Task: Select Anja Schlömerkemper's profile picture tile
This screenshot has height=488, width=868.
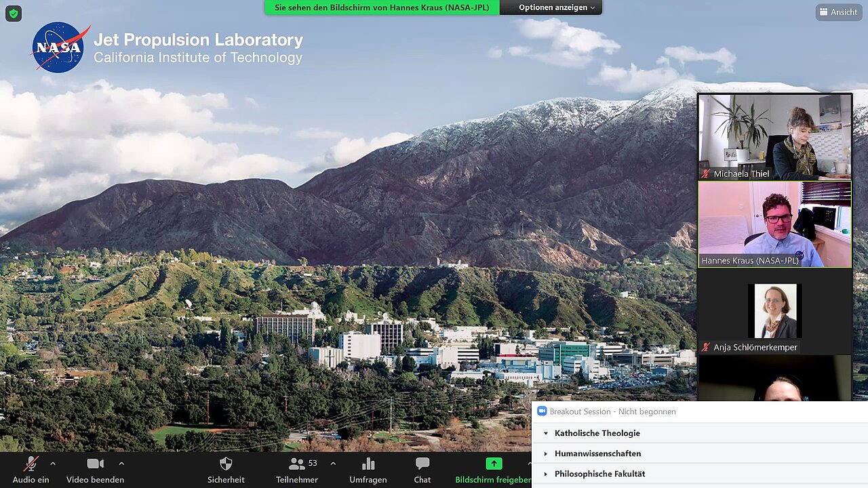Action: (x=774, y=311)
